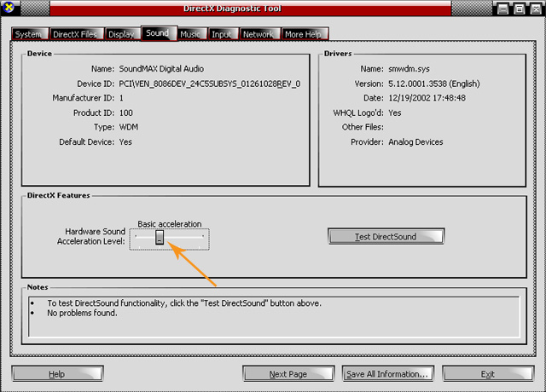
Task: Switch to the Music tab
Action: coord(191,34)
